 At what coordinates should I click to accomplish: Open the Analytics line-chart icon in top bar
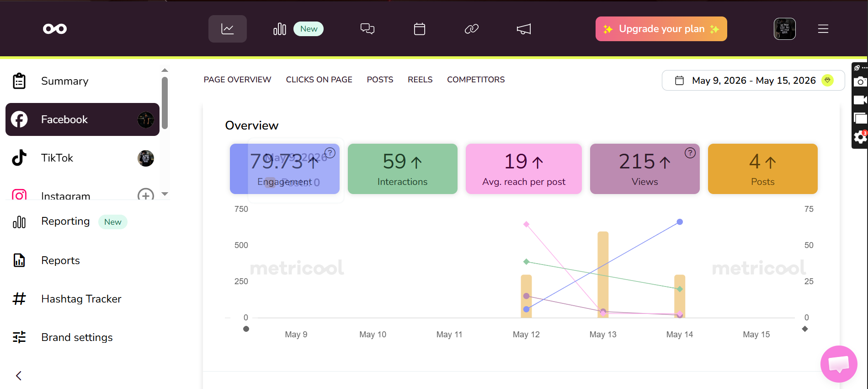(228, 29)
